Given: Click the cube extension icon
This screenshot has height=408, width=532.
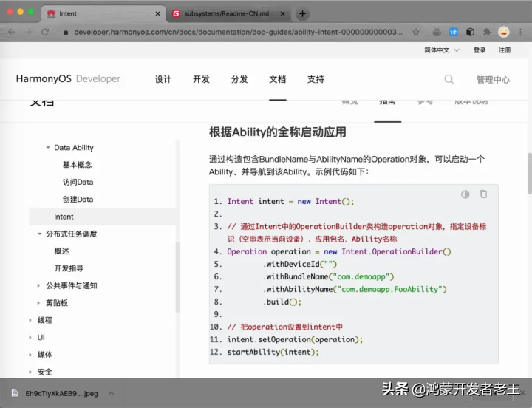Looking at the screenshot, I should [x=470, y=32].
